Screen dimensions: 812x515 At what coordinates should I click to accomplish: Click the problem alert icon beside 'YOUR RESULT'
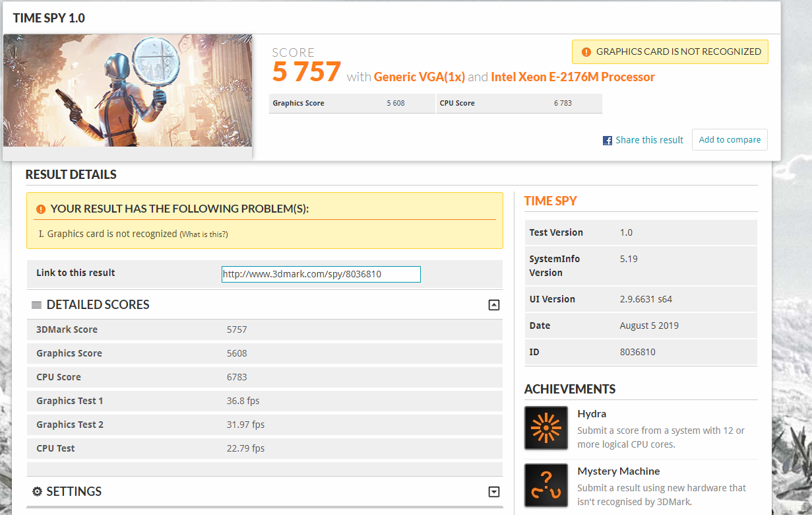pyautogui.click(x=41, y=209)
